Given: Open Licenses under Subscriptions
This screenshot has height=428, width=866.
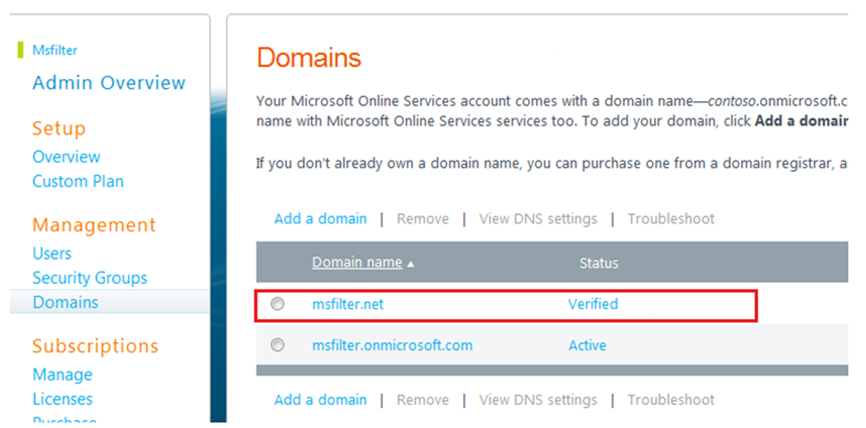Looking at the screenshot, I should (x=62, y=399).
